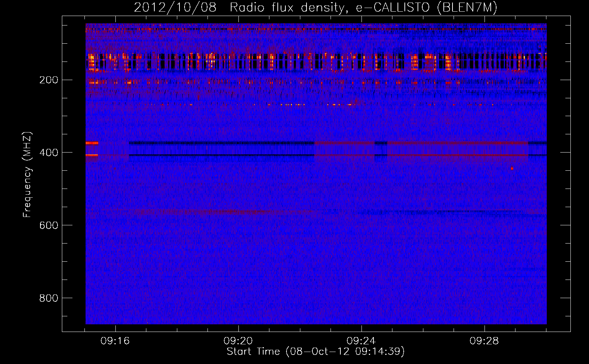Click the '400' frequency tick label

(48, 153)
